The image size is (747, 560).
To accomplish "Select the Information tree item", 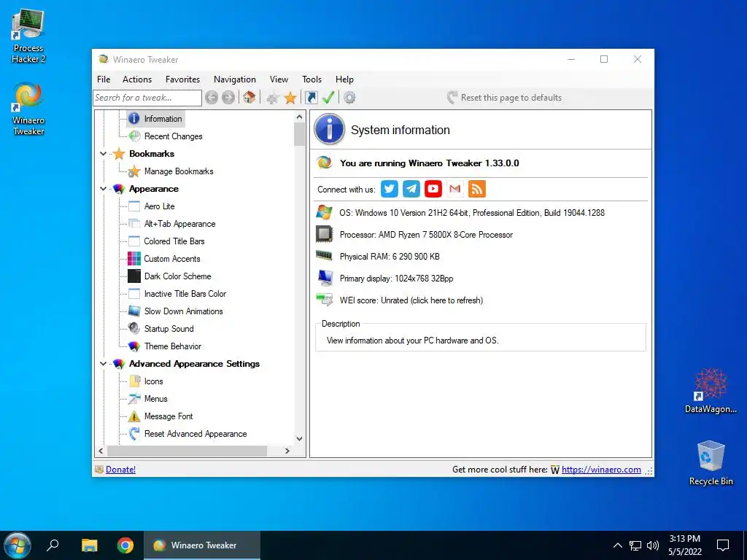I will pos(156,119).
